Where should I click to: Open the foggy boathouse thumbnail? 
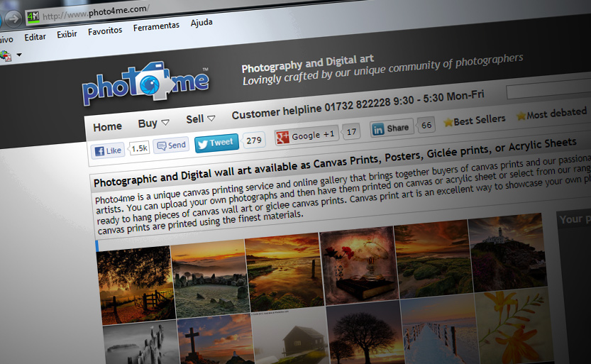290,336
